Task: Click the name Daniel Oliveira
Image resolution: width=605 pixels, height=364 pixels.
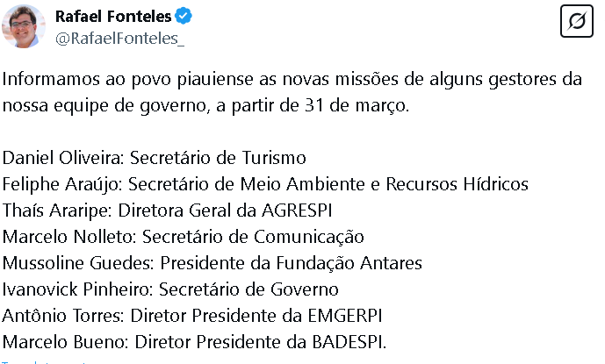Action: point(64,159)
